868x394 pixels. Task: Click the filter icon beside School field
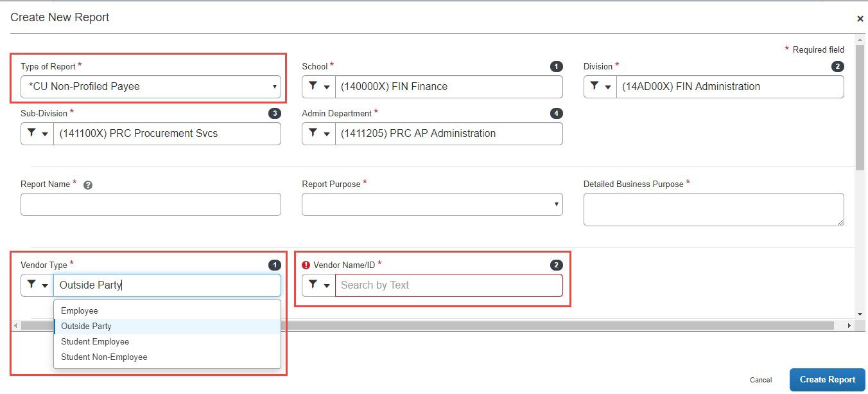point(312,87)
